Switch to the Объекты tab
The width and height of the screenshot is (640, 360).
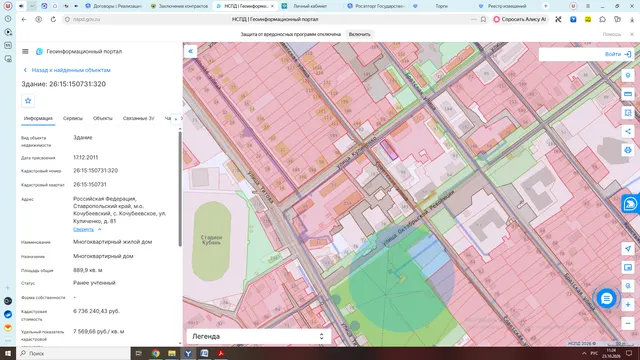[x=102, y=118]
